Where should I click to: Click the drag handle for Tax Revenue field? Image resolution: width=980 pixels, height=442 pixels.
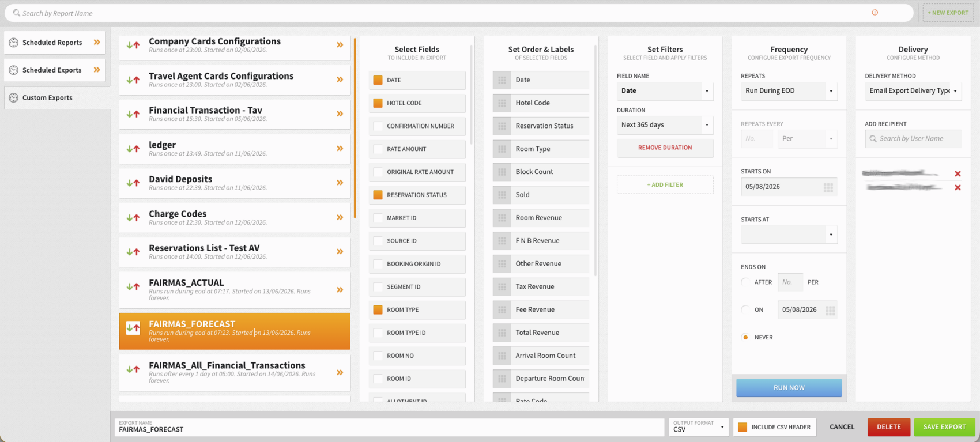(502, 286)
